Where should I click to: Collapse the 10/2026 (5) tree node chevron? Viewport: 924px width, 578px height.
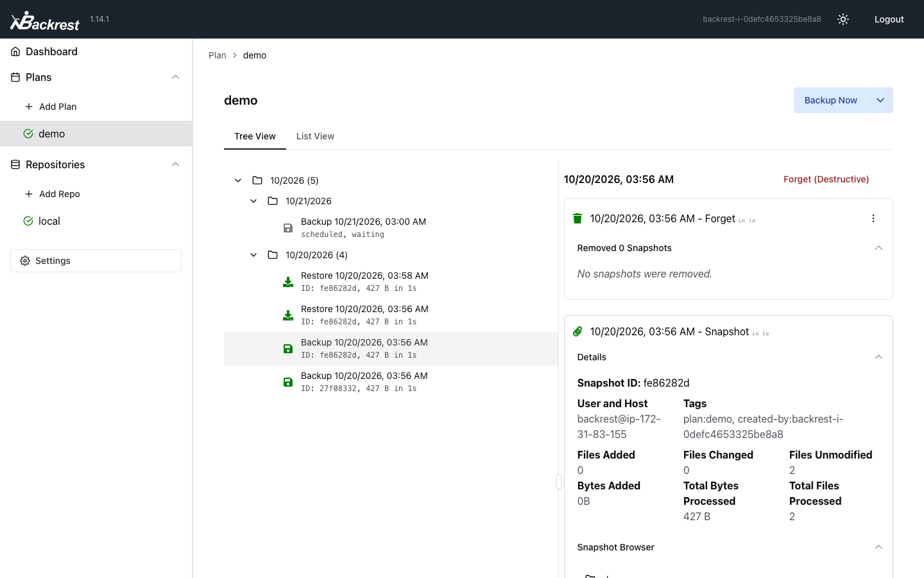pos(238,180)
